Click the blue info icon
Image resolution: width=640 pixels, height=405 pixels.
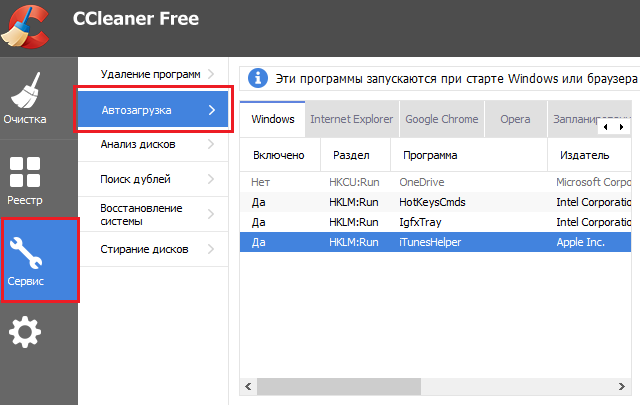point(258,78)
